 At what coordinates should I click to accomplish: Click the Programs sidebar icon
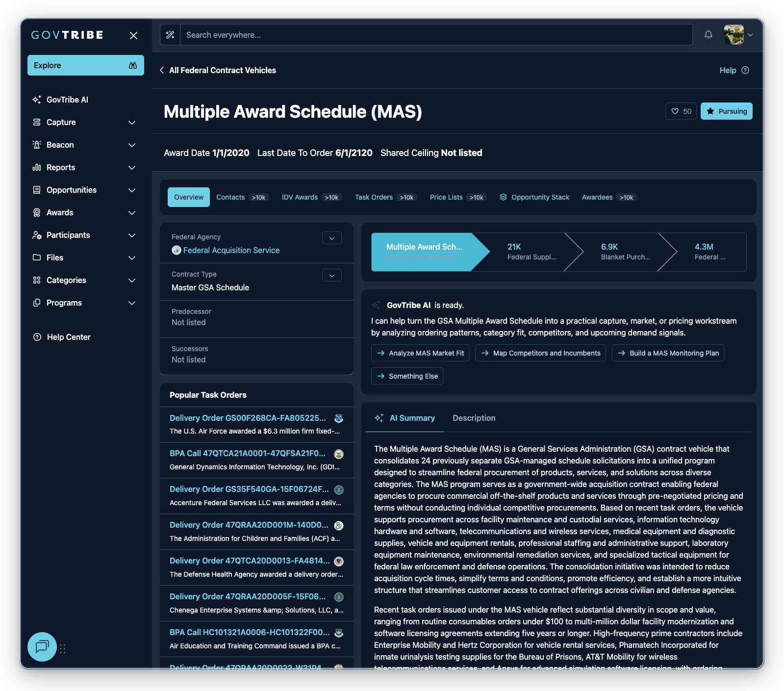(x=37, y=303)
